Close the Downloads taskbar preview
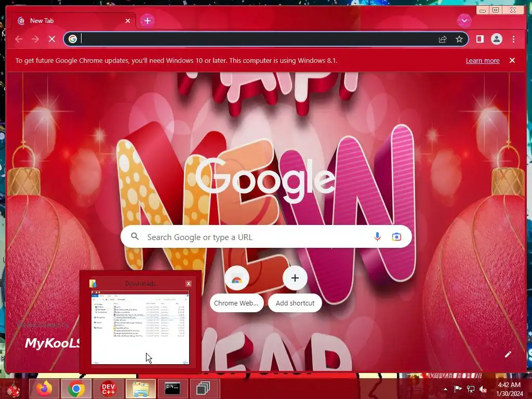Viewport: 532px width, 399px height. (188, 284)
